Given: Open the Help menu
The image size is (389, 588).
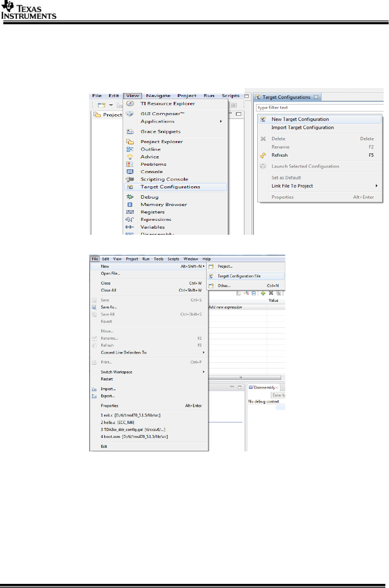Looking at the screenshot, I should pos(207,259).
